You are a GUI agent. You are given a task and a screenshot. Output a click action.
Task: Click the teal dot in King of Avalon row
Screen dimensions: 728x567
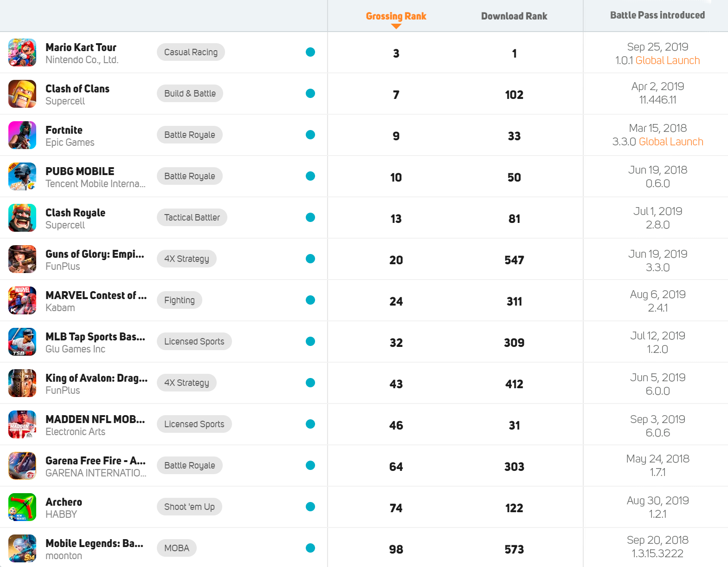pos(310,383)
